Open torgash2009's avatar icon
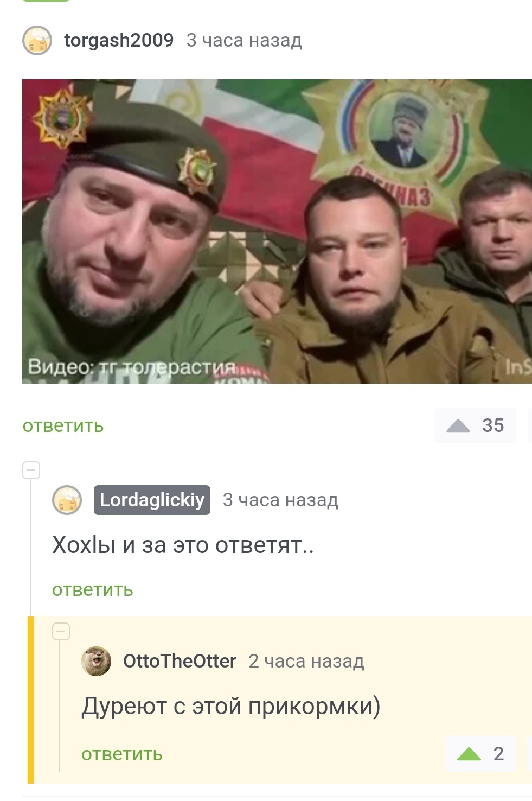 37,40
